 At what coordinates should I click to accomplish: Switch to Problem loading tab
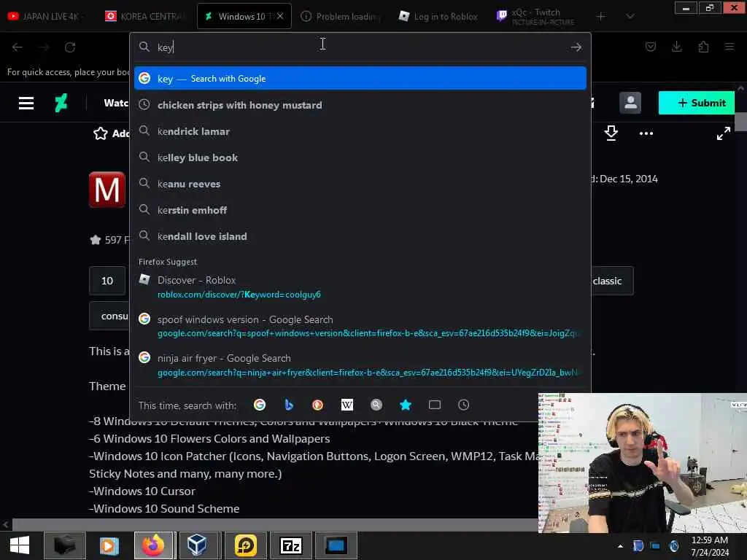[x=341, y=16]
